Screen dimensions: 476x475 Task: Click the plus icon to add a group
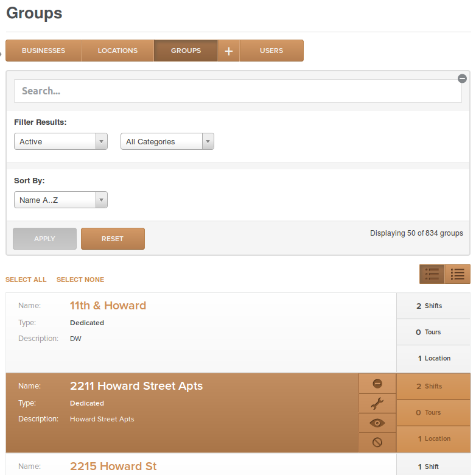coord(229,51)
